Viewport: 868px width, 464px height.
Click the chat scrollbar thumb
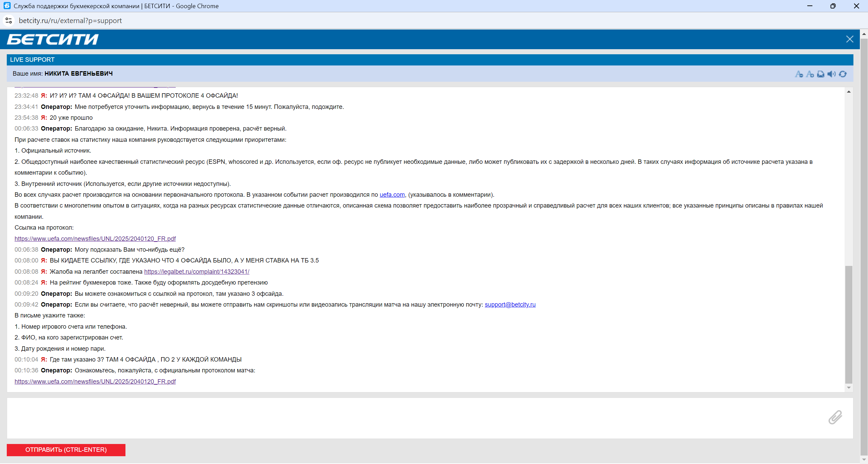849,324
